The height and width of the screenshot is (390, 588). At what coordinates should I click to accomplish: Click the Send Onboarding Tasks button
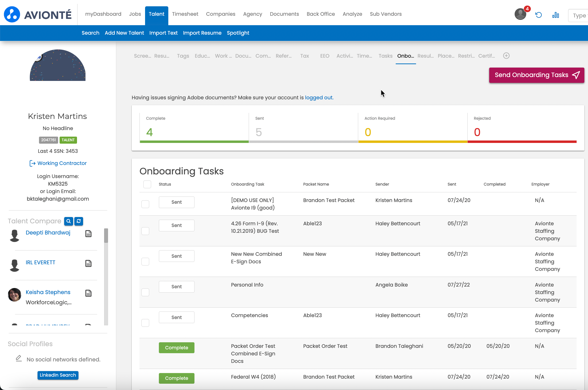pos(536,75)
